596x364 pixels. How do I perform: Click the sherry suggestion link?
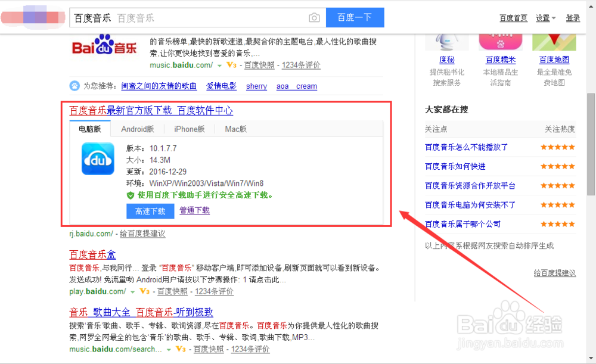pos(256,86)
